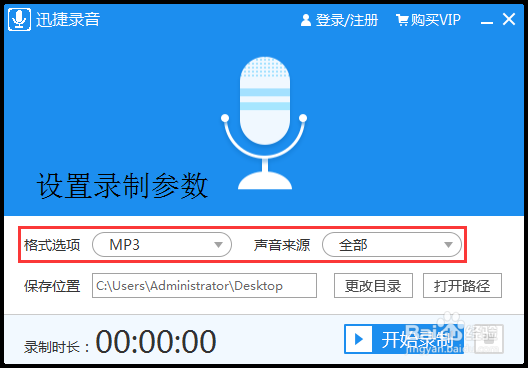
Task: Click the 购买VIP purchase button
Action: tap(428, 20)
